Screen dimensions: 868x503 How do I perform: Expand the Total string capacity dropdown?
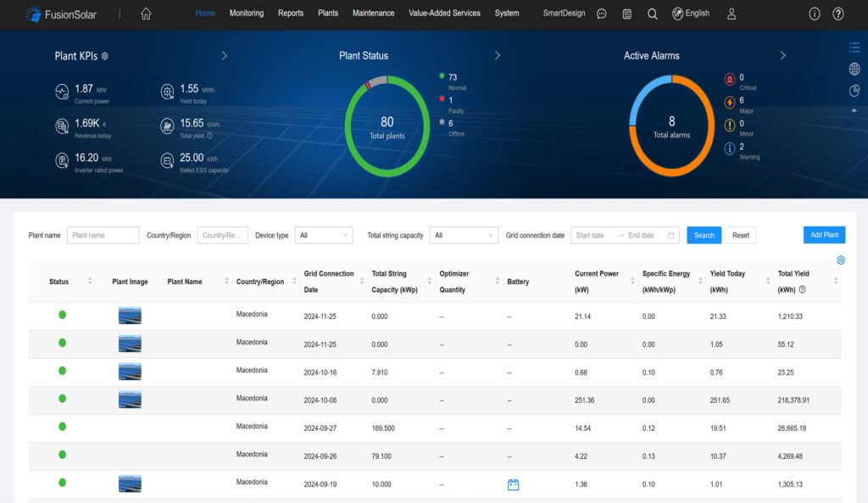click(463, 235)
